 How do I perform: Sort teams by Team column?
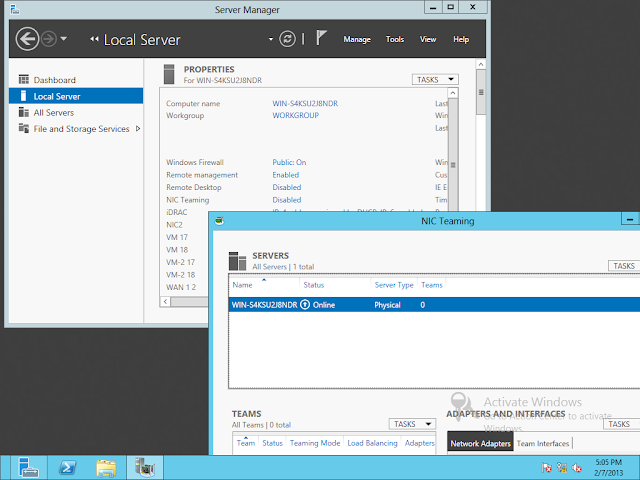tap(246, 443)
